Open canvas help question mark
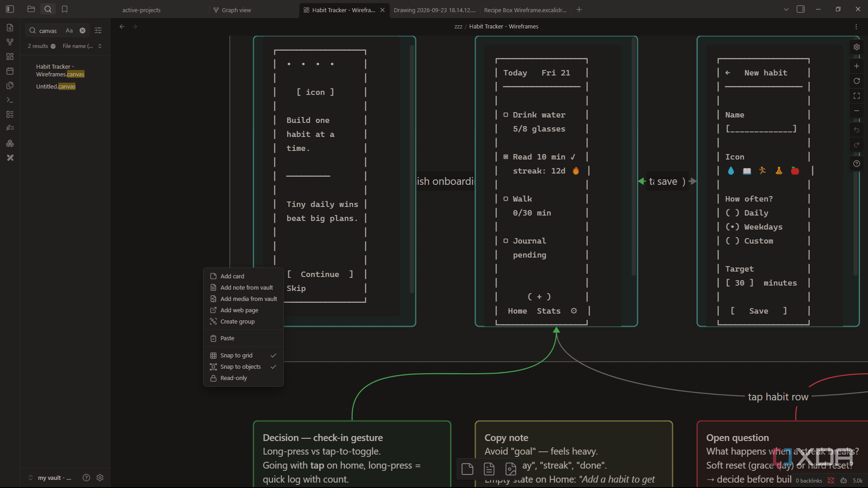 click(857, 164)
